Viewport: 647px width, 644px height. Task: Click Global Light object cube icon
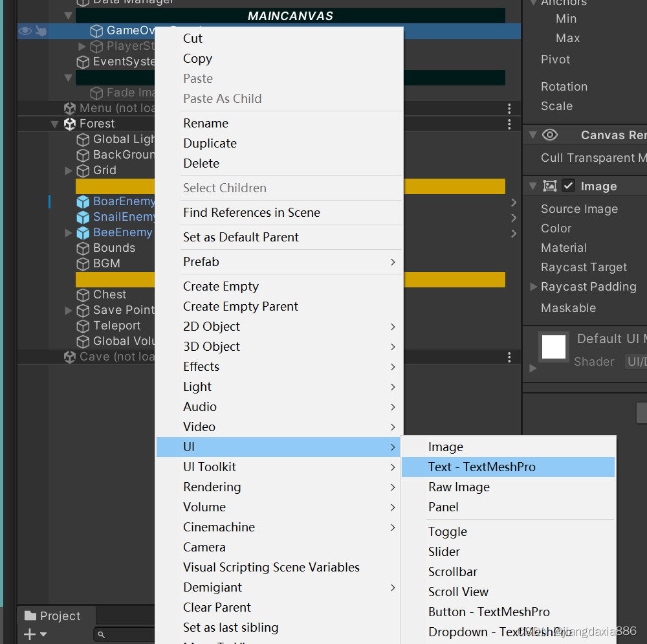pyautogui.click(x=83, y=140)
